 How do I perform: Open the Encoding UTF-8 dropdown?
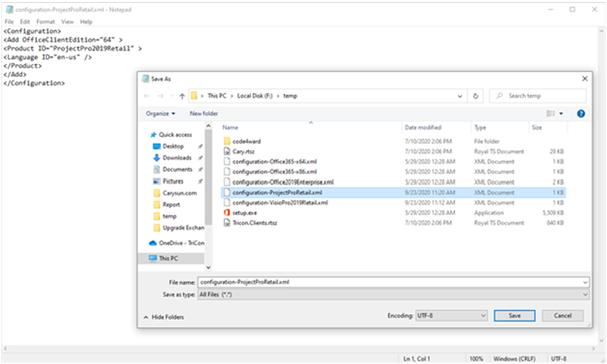click(451, 315)
